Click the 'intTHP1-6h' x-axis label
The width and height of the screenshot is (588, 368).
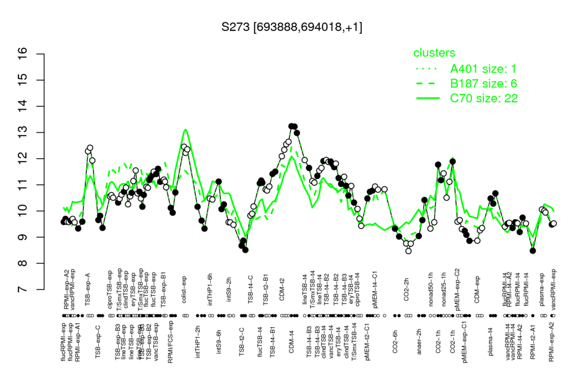coord(210,289)
